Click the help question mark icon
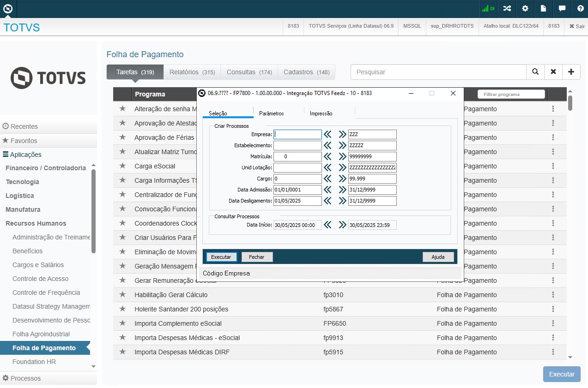The height and width of the screenshot is (388, 588). (580, 8)
